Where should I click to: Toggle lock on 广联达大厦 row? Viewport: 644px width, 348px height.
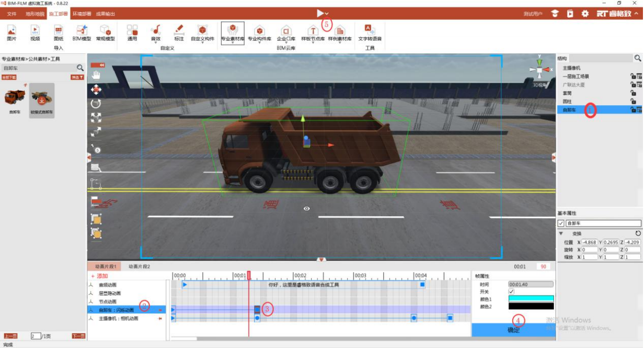coord(632,85)
